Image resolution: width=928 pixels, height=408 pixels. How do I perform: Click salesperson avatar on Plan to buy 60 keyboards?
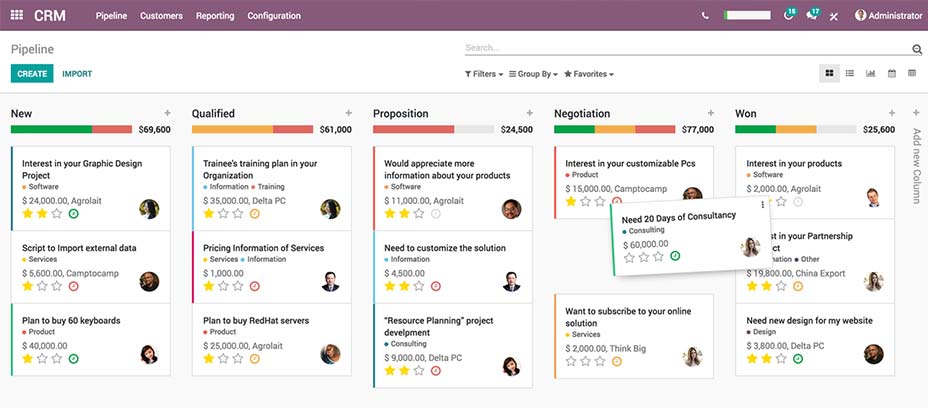(x=149, y=354)
